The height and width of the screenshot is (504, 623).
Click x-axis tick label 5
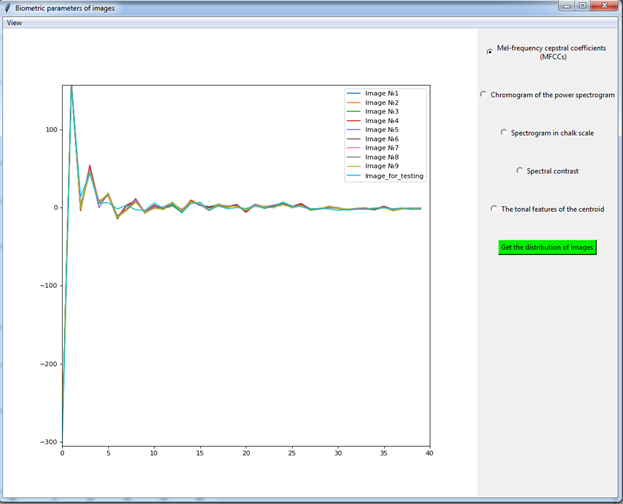pos(108,453)
